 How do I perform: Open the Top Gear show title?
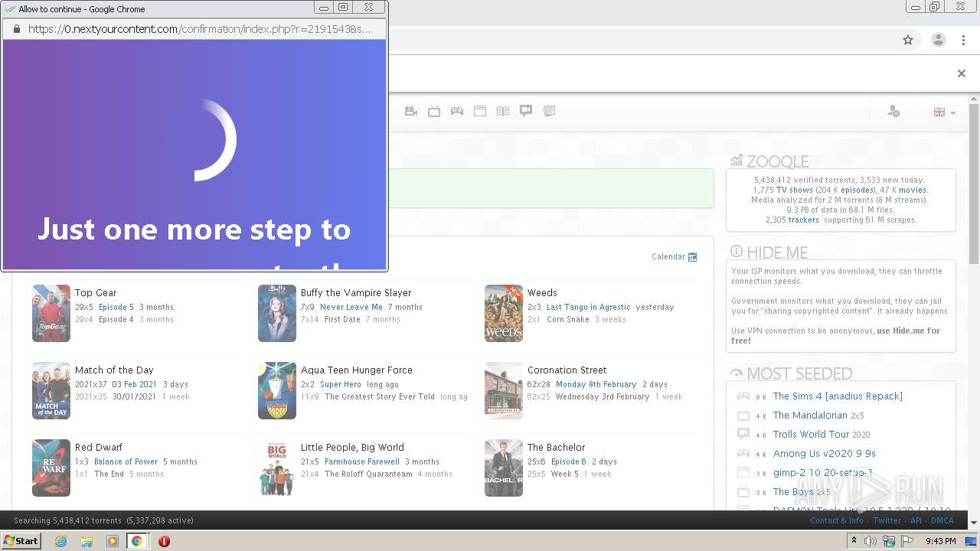coord(96,292)
